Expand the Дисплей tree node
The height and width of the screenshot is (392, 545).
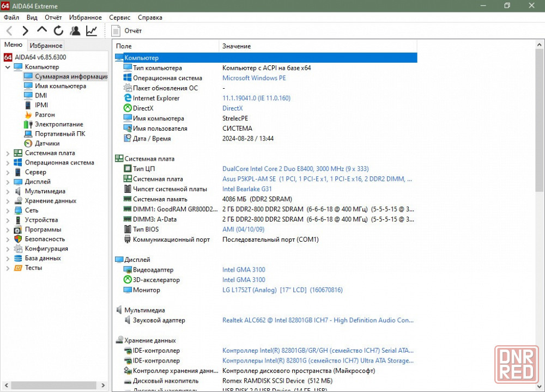pos(8,182)
